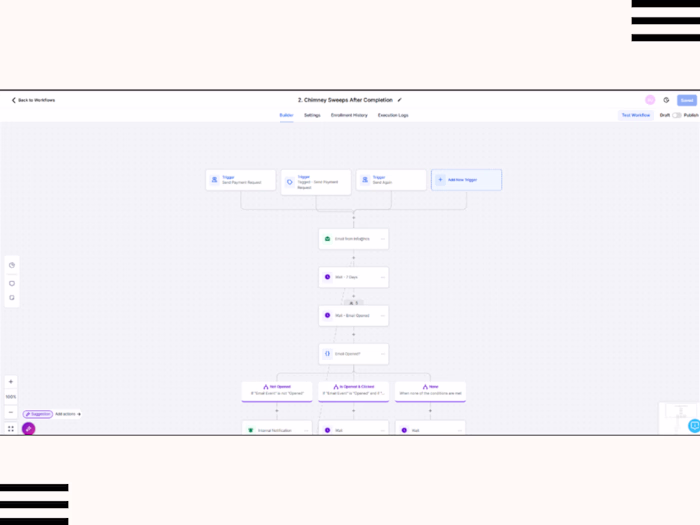Image resolution: width=700 pixels, height=525 pixels.
Task: Open options menu for Wait 7 Days
Action: click(383, 277)
